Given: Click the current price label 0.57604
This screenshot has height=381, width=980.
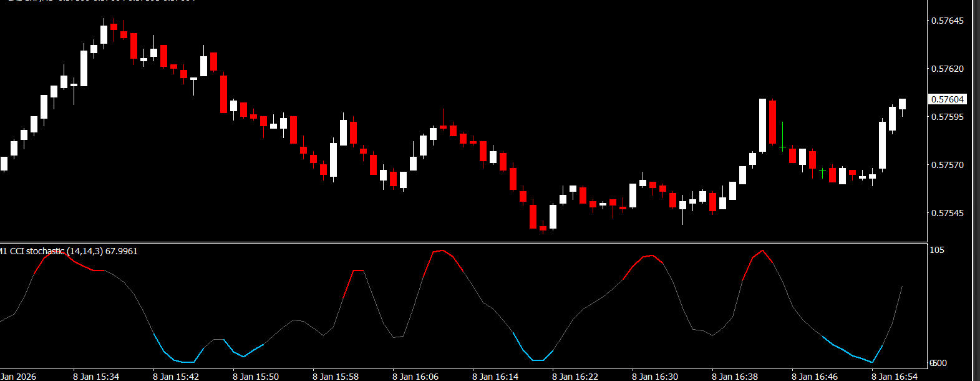Looking at the screenshot, I should (947, 99).
